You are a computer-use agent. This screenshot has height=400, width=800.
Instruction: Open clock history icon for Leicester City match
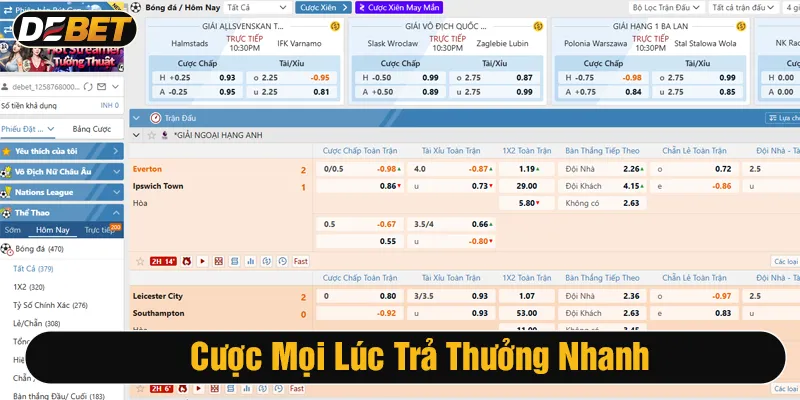pyautogui.click(x=278, y=389)
